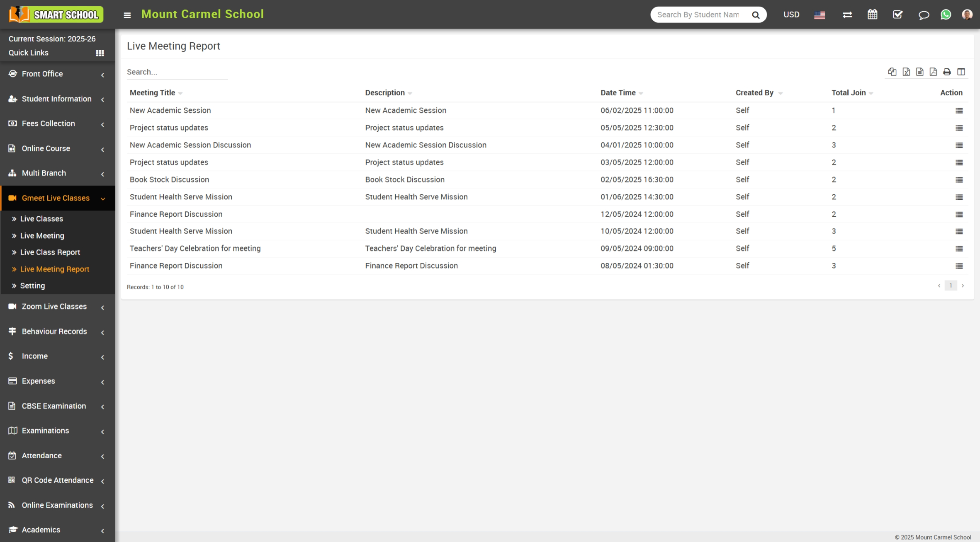
Task: Expand the Academics menu
Action: tap(58, 530)
